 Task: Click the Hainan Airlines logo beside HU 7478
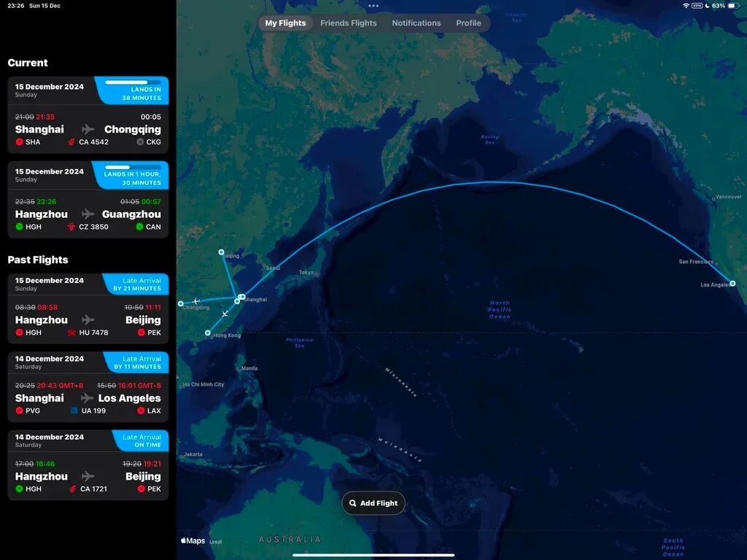point(71,332)
